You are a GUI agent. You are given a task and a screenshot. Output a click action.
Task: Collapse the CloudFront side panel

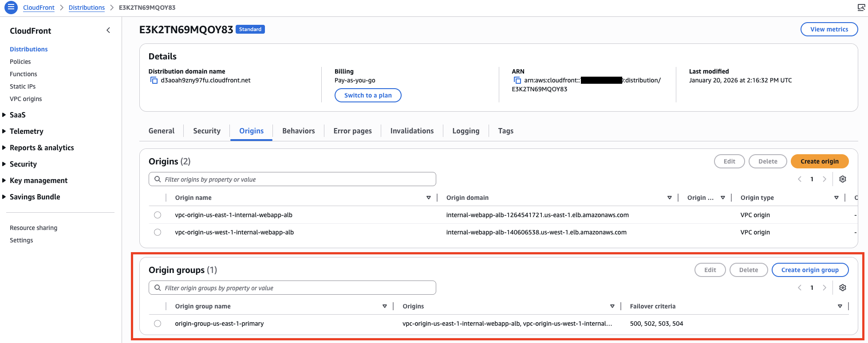click(108, 30)
